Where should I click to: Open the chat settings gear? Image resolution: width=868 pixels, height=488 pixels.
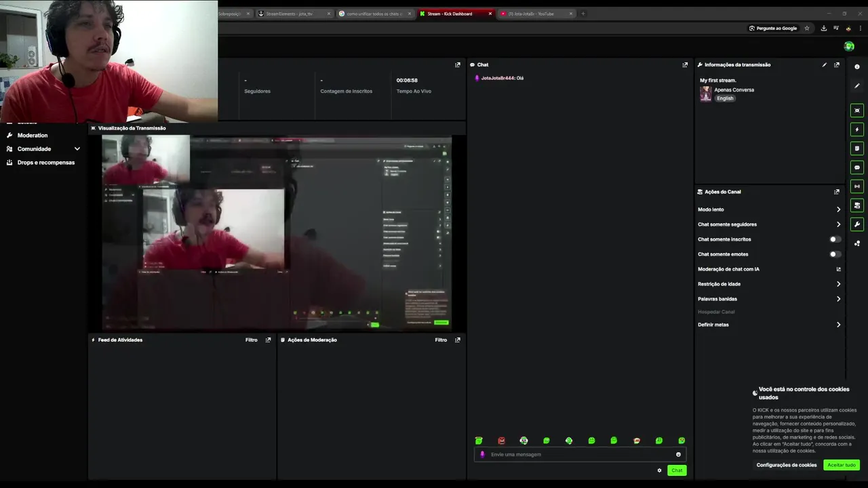(x=659, y=470)
